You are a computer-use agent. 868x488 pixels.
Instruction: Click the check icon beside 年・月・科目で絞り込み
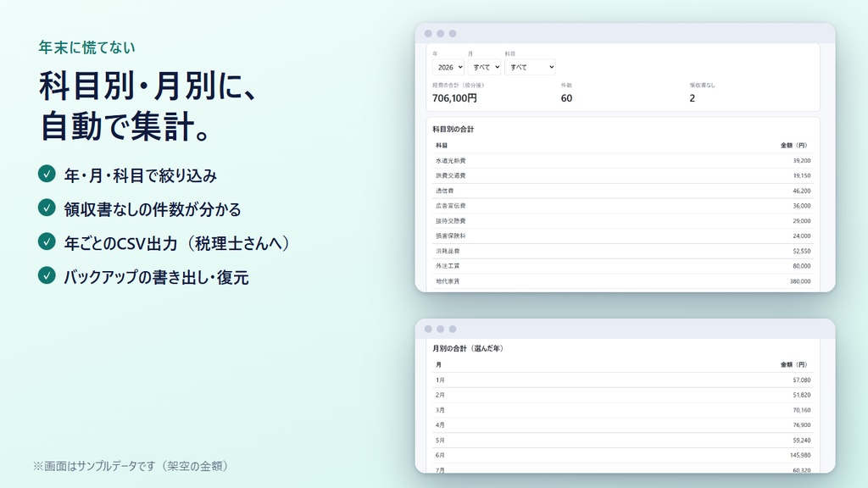47,174
